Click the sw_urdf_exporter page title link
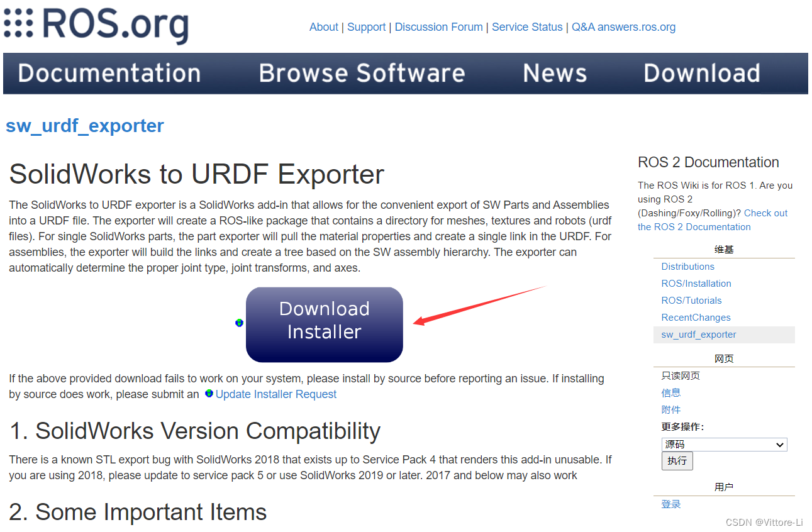Screen dimensions: 812x532 (x=85, y=126)
